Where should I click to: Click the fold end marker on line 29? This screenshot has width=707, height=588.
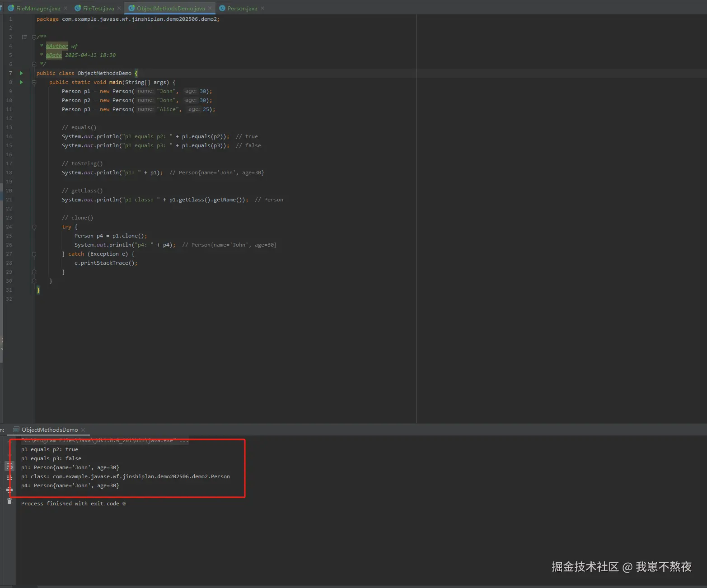pyautogui.click(x=34, y=272)
